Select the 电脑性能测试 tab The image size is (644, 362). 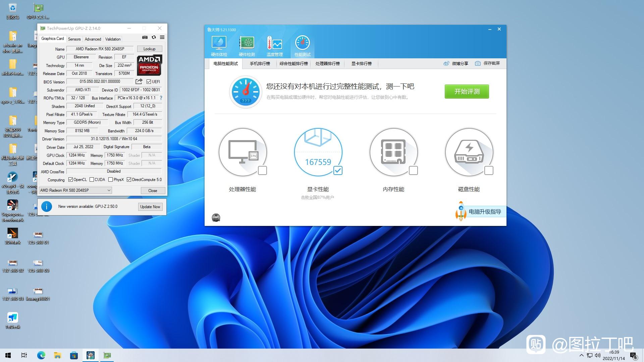click(x=225, y=63)
